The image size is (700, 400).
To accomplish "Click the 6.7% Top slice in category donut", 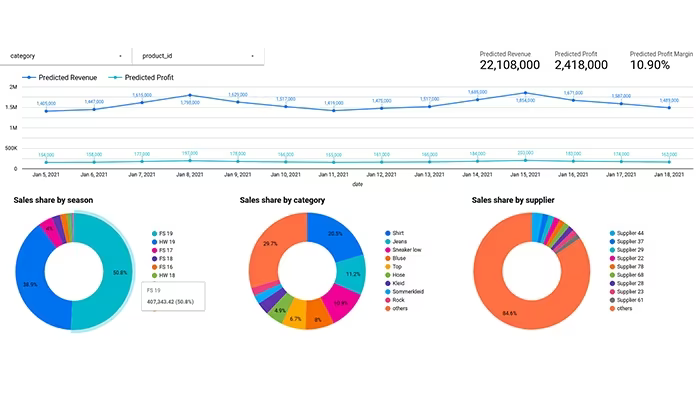I will click(295, 315).
